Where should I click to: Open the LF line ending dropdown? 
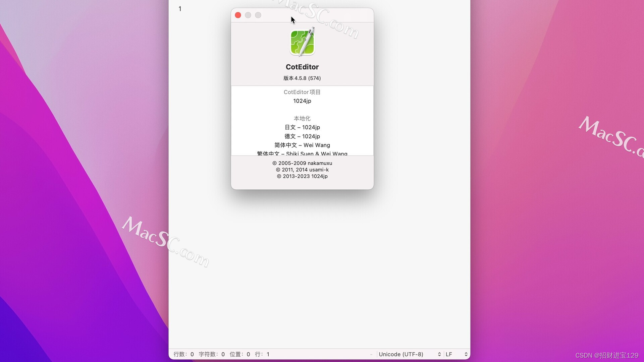(x=456, y=354)
